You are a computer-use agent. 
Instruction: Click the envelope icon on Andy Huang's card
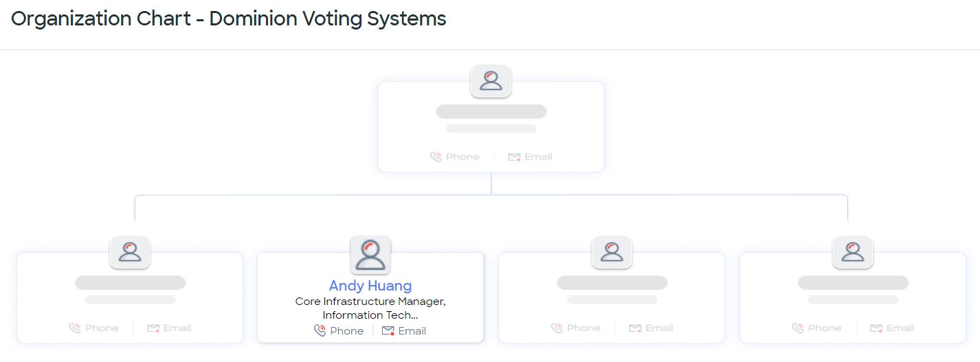388,331
